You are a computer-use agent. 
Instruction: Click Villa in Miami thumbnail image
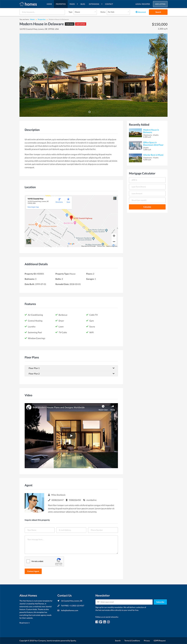[135, 158]
